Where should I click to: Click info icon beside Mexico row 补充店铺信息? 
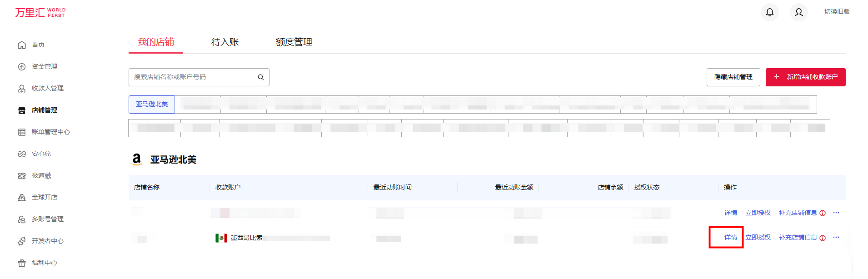[823, 238]
